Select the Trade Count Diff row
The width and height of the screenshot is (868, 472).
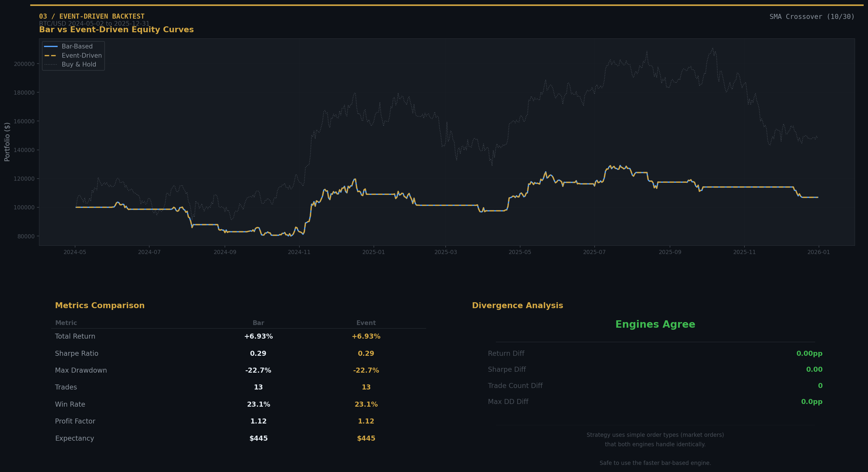pos(515,385)
